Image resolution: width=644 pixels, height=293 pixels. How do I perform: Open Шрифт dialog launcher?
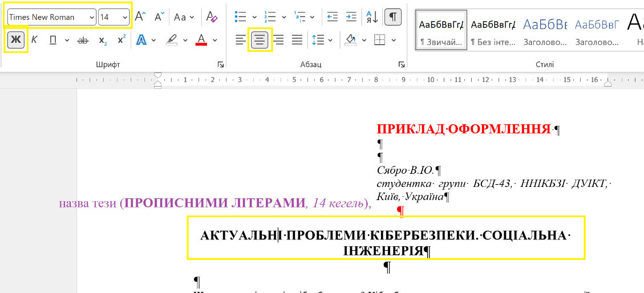point(221,64)
